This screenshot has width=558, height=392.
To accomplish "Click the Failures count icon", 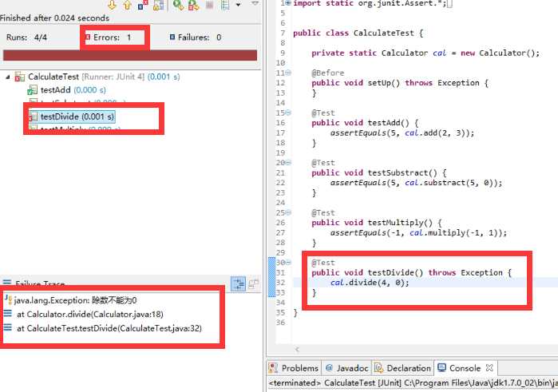I will point(172,37).
